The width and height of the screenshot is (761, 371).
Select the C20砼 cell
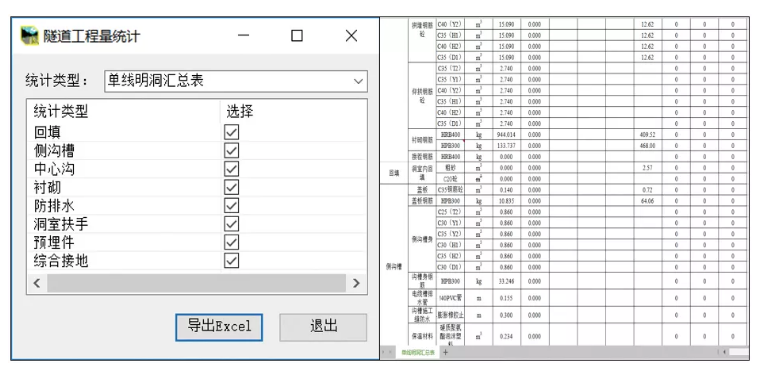[x=449, y=179]
